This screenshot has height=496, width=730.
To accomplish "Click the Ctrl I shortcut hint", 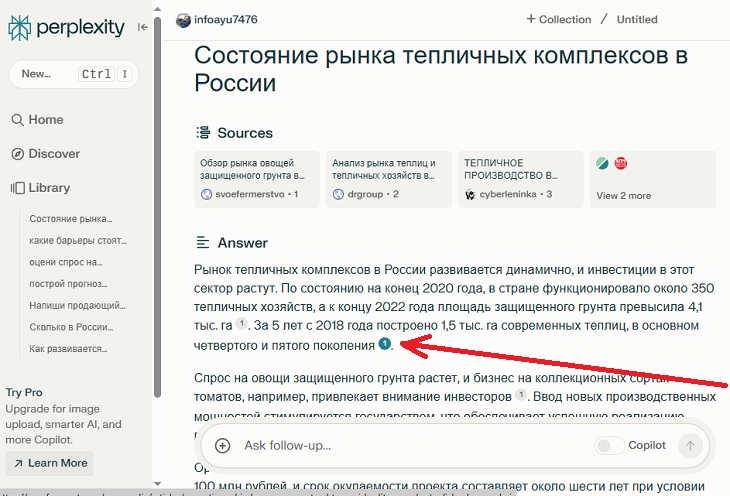I will click(105, 74).
